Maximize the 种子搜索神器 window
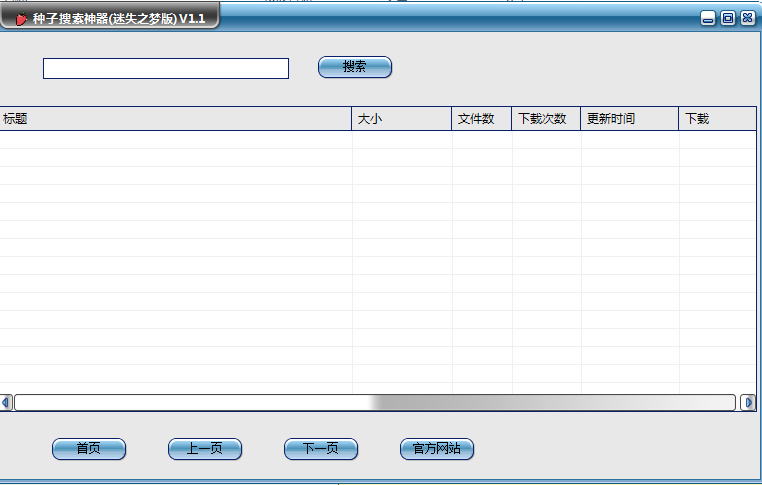762x485 pixels. point(728,18)
